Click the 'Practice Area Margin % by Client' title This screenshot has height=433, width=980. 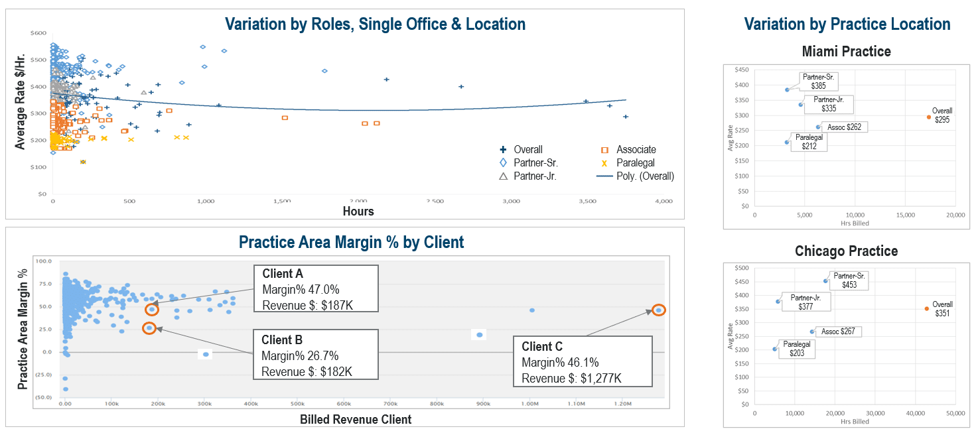(351, 242)
